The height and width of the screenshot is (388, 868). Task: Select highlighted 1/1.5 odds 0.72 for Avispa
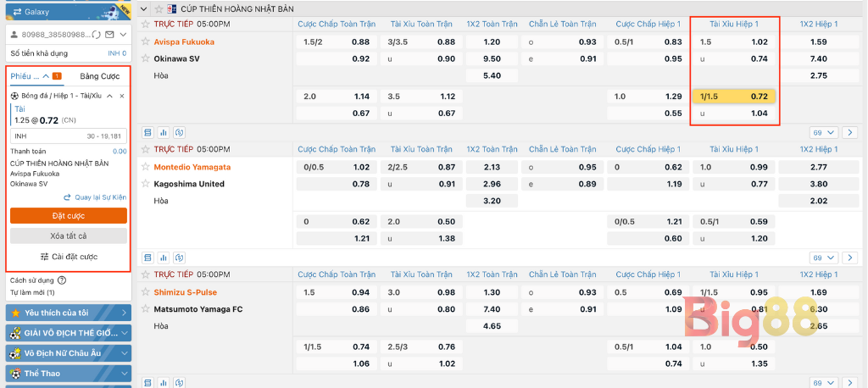pyautogui.click(x=734, y=97)
